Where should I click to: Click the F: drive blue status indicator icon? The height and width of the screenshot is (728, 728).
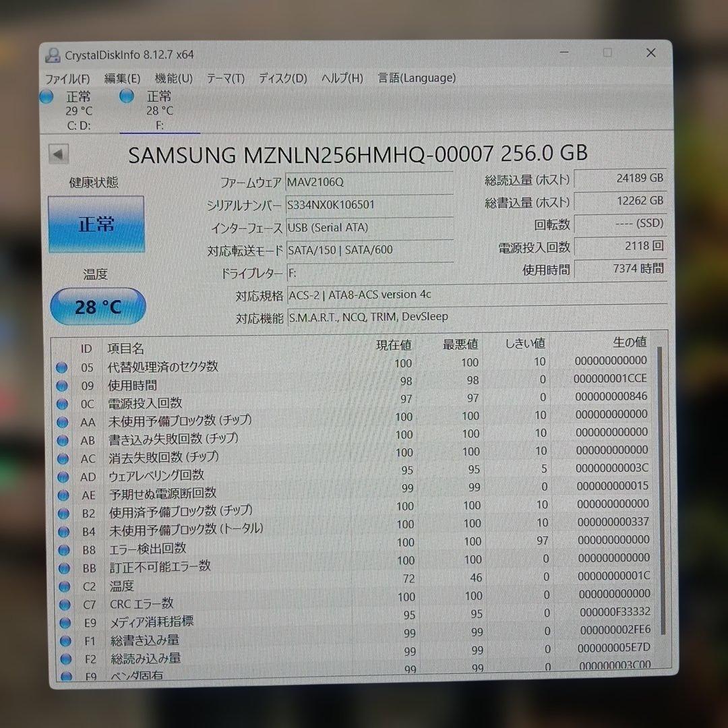click(x=126, y=96)
